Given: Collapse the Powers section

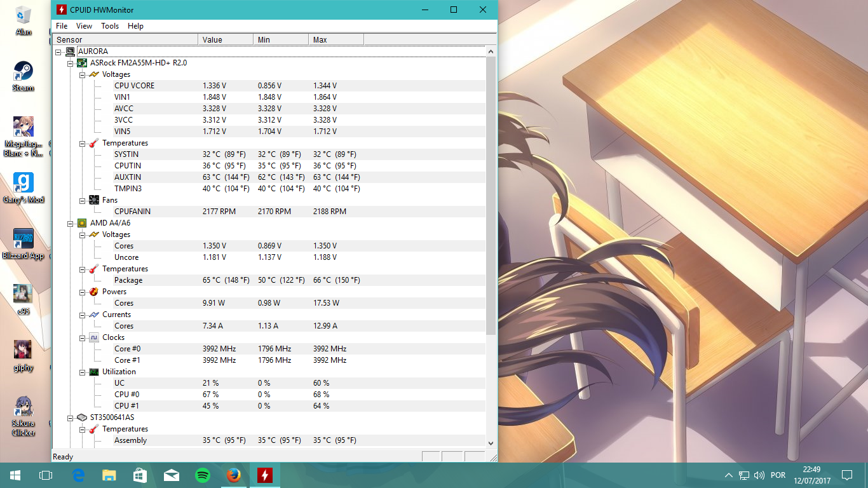Looking at the screenshot, I should click(83, 292).
